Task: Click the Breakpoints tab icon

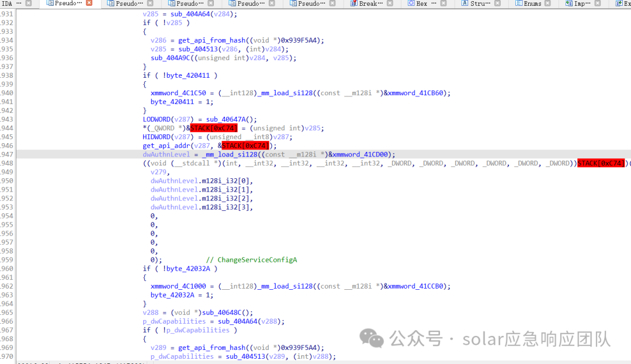Action: click(x=353, y=4)
